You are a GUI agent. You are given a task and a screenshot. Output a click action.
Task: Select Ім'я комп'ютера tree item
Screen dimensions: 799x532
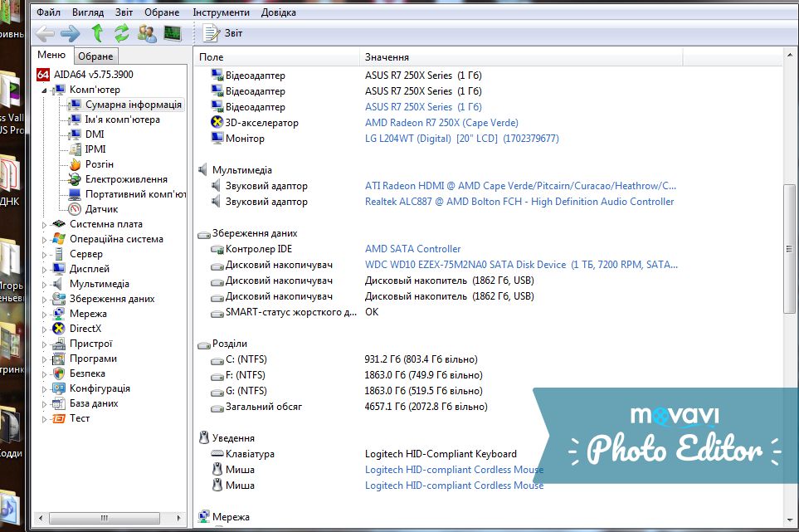tap(122, 120)
